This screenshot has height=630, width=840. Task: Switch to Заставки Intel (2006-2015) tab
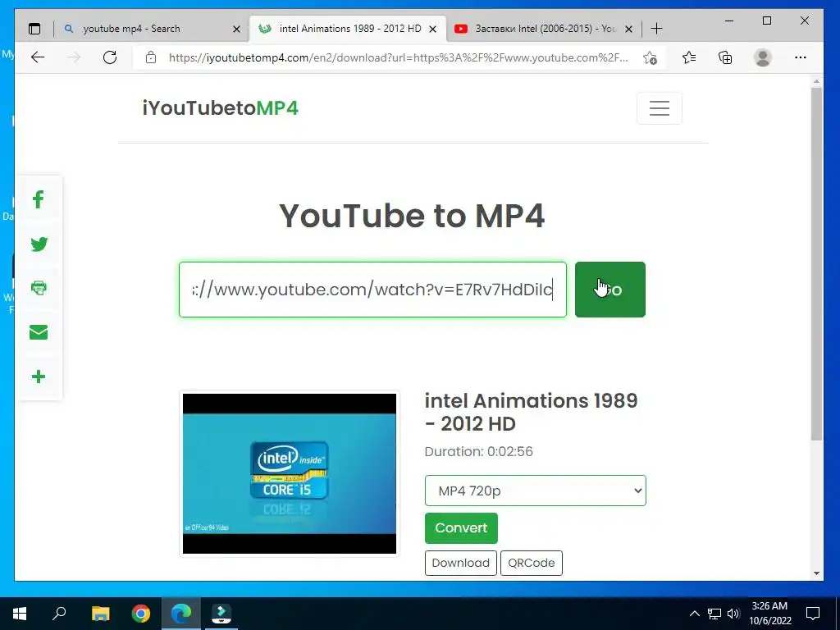(544, 29)
